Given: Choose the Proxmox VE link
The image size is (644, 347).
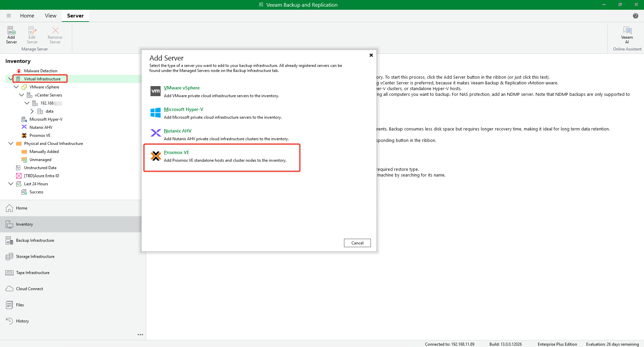Looking at the screenshot, I should click(x=176, y=152).
